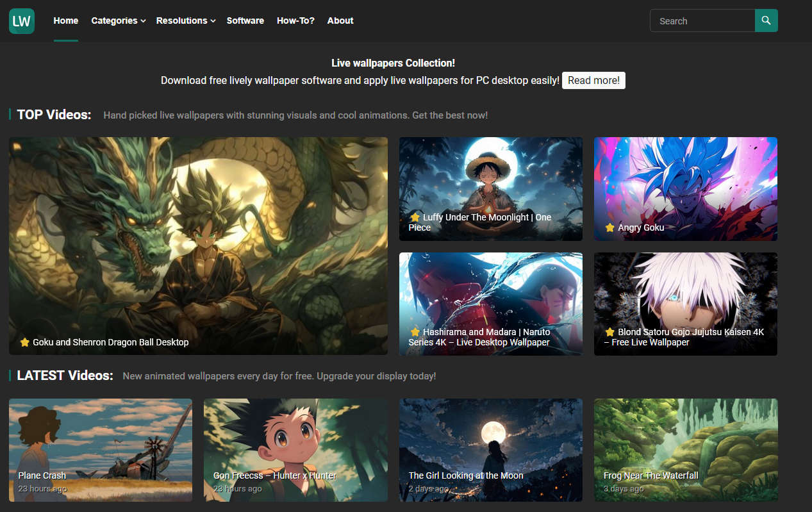Click 'Download free lively wallpaper software' text
812x512 pixels.
[360, 81]
